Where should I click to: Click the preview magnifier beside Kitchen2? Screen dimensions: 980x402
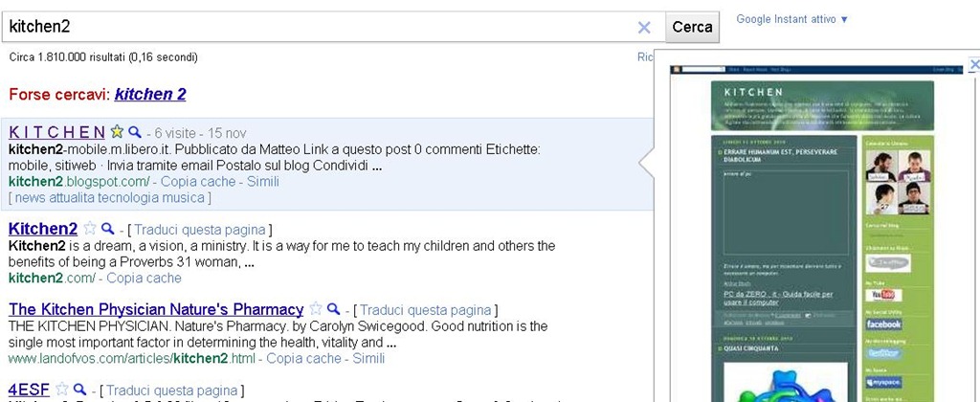point(108,228)
